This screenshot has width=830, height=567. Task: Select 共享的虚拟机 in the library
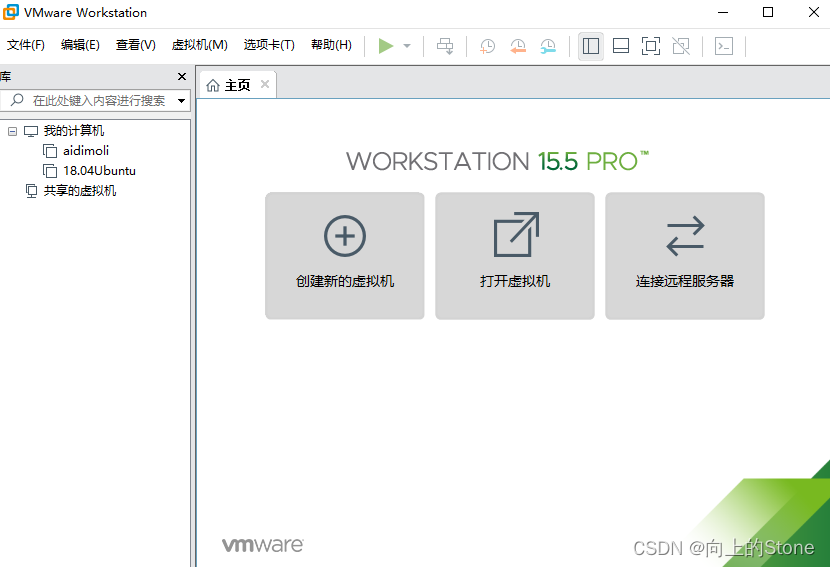coord(79,191)
